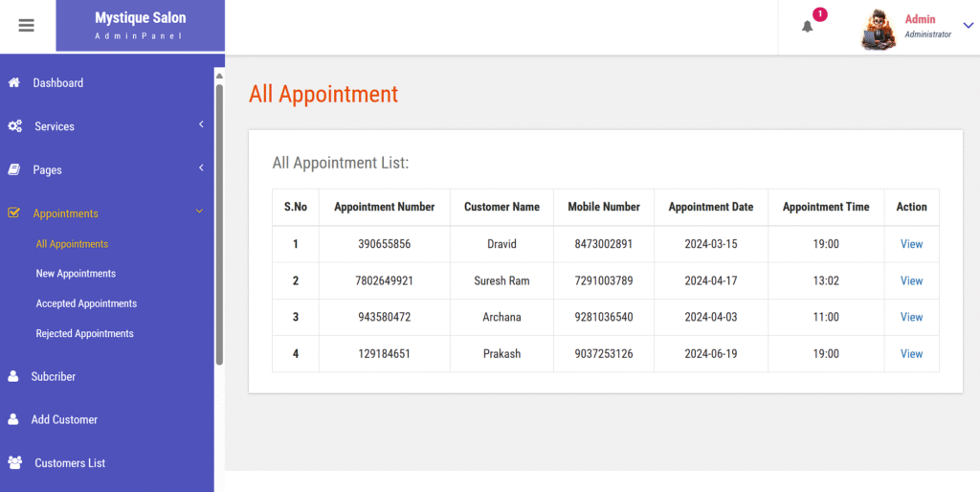Click the Appointments check-square icon
980x492 pixels.
click(x=13, y=212)
